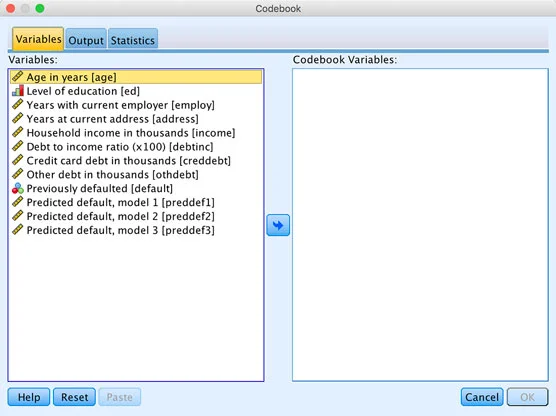Select the Variables tab
The height and width of the screenshot is (416, 556).
coord(38,39)
